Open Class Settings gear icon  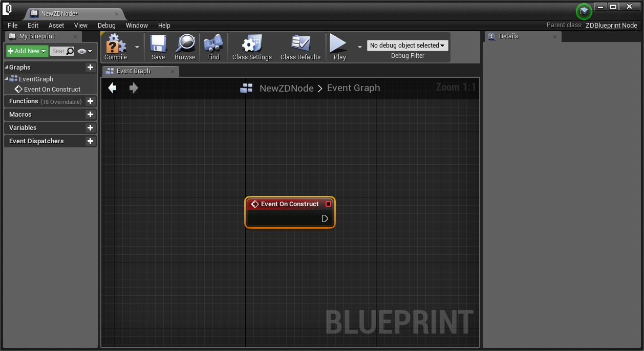point(252,45)
